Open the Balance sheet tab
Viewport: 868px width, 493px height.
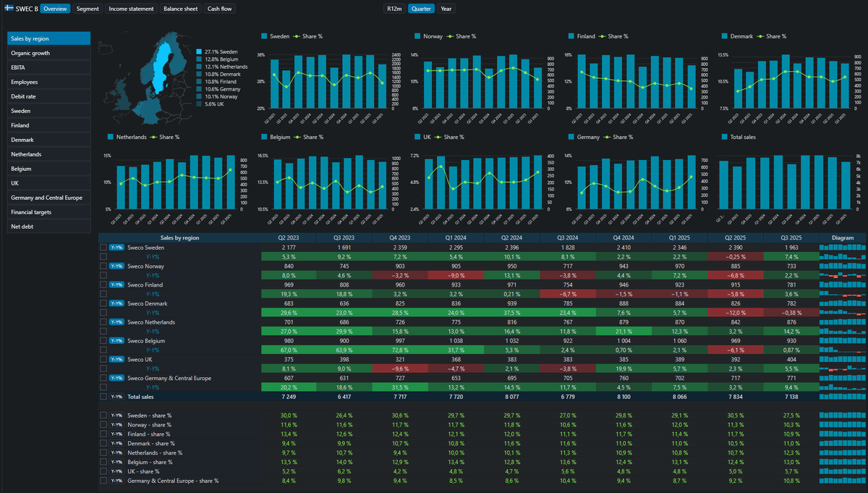tap(180, 9)
